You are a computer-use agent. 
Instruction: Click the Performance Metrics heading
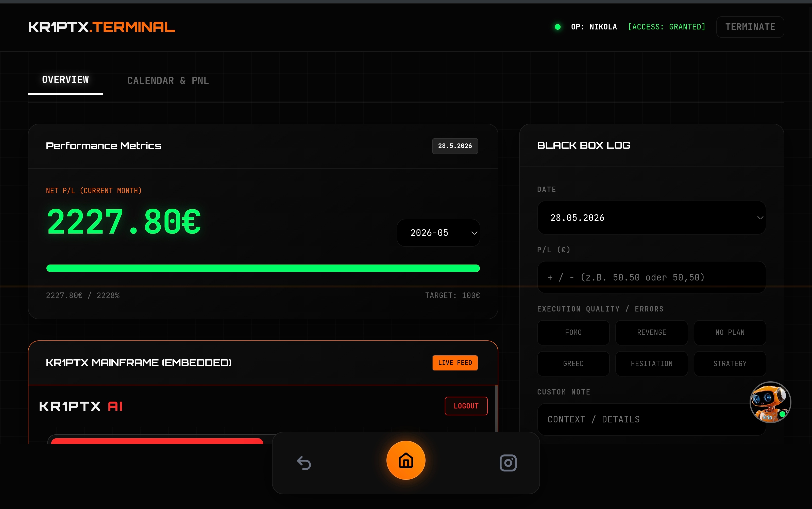pyautogui.click(x=103, y=146)
